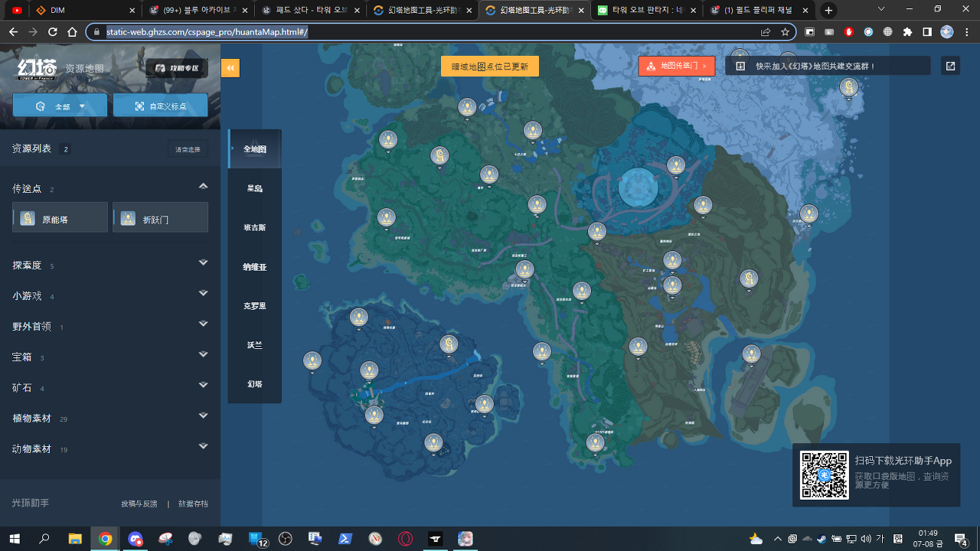Switch to the 월드 플리퍼 채널 tab
The image size is (980, 551).
point(758,11)
